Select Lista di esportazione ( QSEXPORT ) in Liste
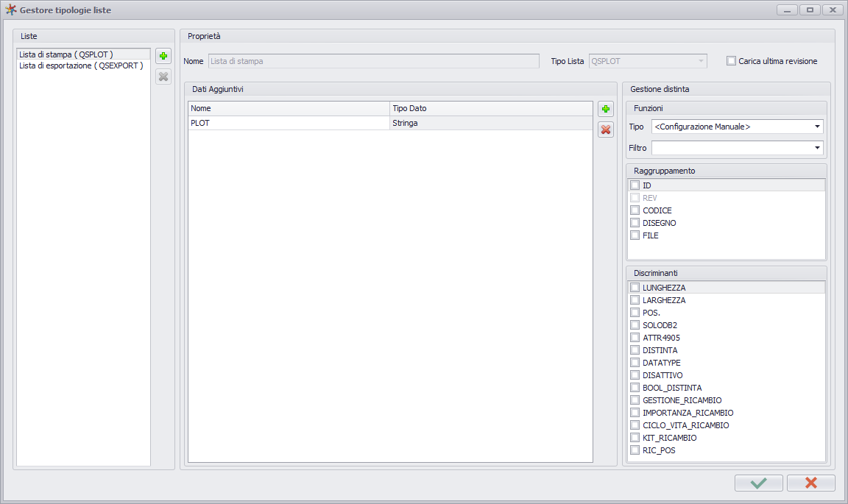Viewport: 848px width, 504px height. point(83,65)
